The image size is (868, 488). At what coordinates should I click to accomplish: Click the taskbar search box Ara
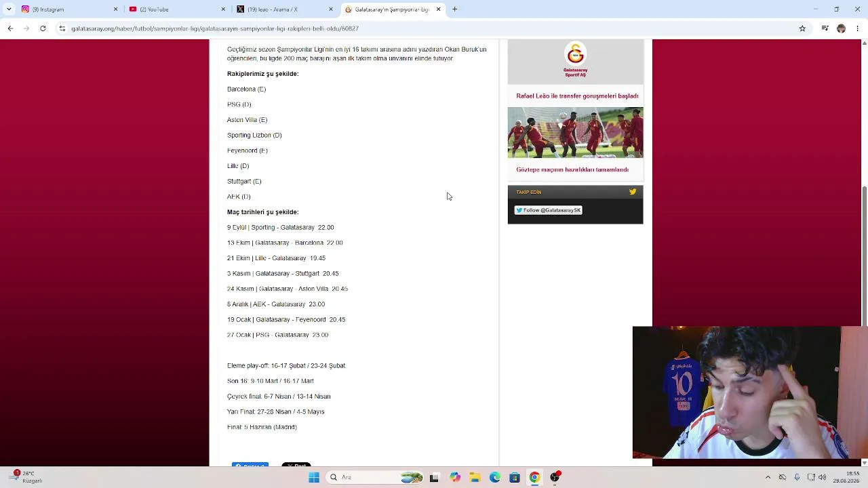(x=375, y=477)
